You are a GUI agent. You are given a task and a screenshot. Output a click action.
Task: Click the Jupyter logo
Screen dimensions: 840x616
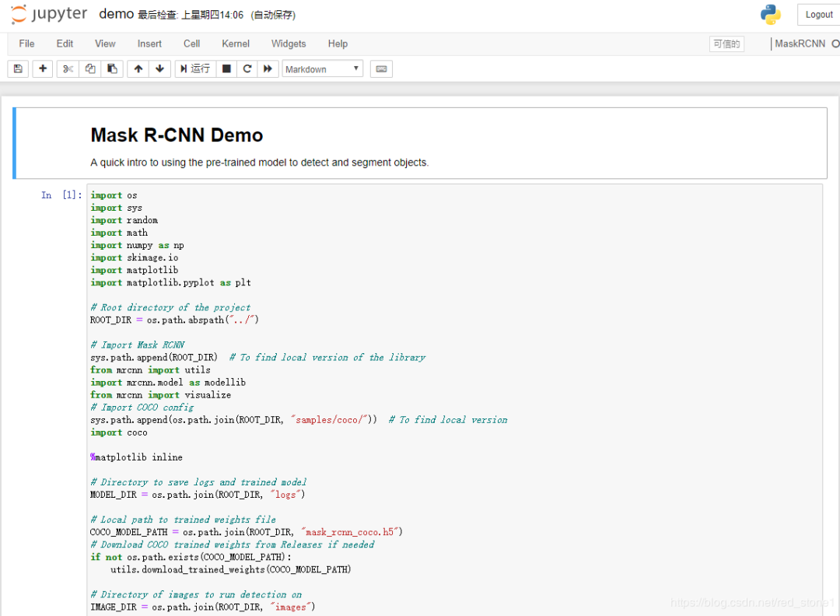tap(48, 13)
